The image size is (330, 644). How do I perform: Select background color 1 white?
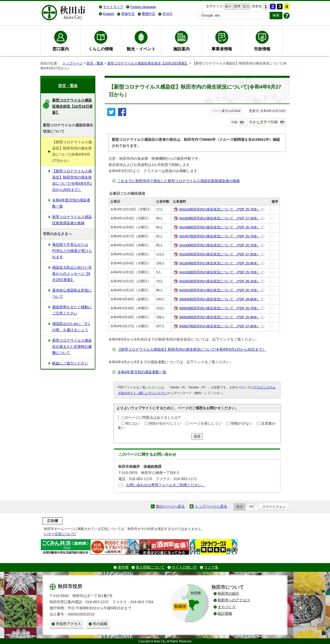click(x=266, y=6)
